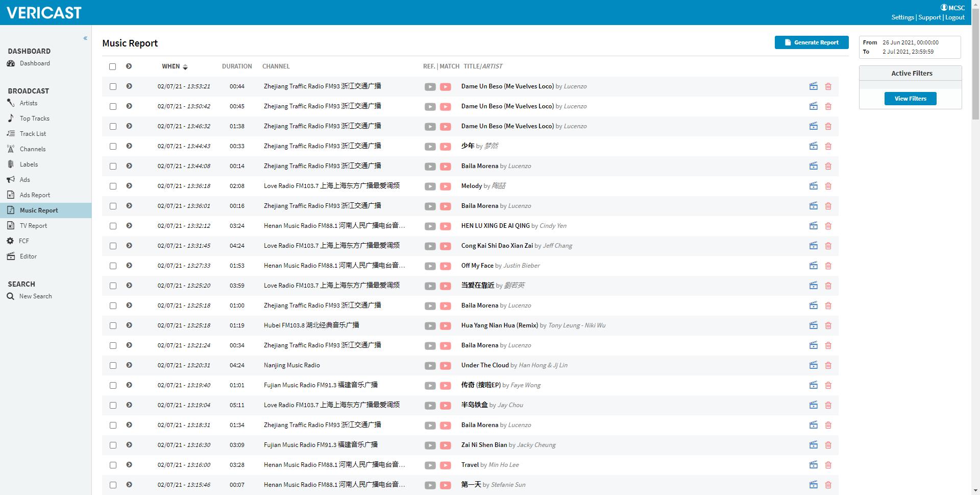Expand details of 第一天 by Stefanie Sun row
This screenshot has width=980, height=495.
pyautogui.click(x=129, y=484)
